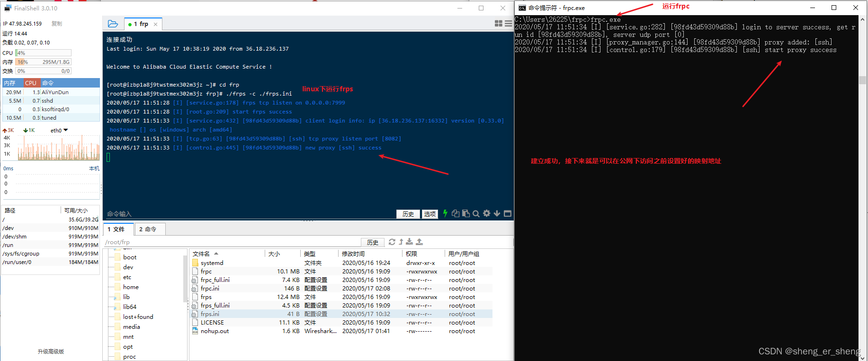This screenshot has height=361, width=868.
Task: Go up to parent directory icon
Action: 401,242
